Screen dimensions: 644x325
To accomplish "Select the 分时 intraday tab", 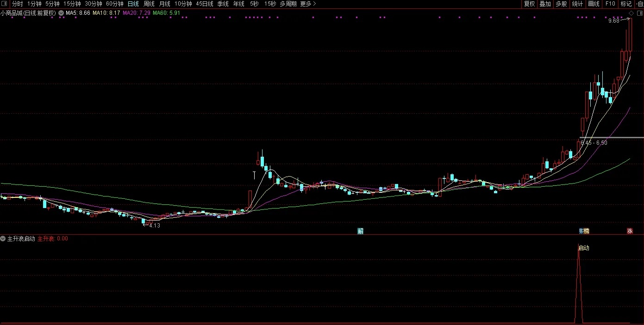I will point(18,4).
